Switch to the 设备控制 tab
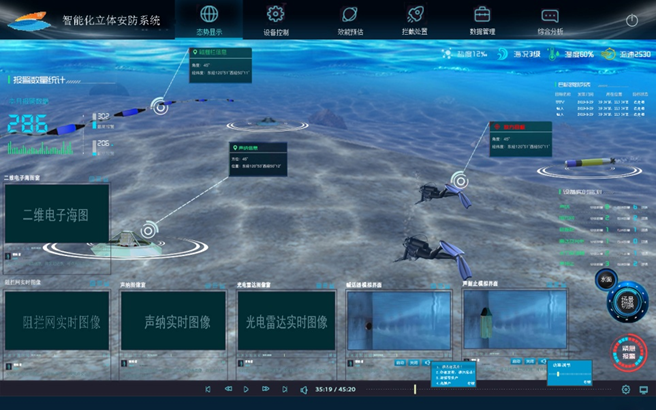This screenshot has height=410, width=656. point(276,20)
